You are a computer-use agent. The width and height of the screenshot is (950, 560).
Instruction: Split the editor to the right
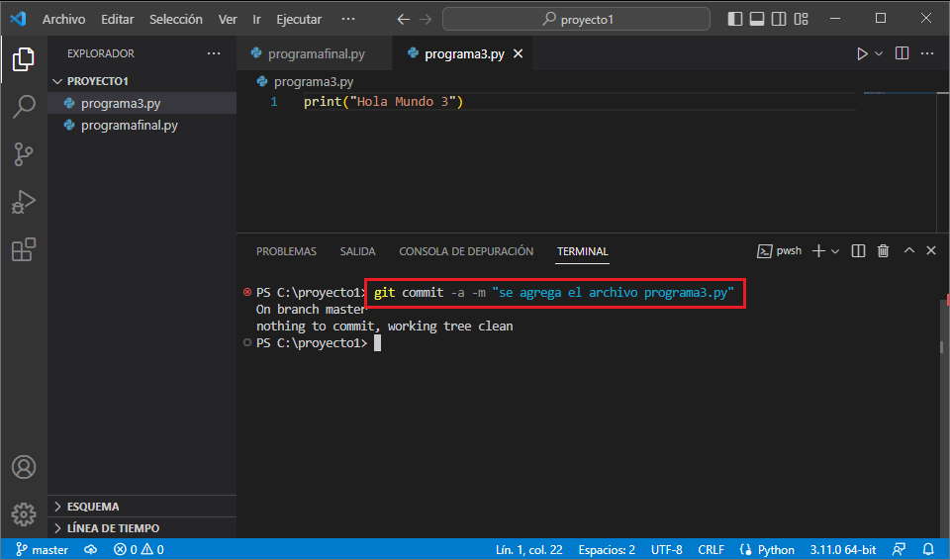[x=902, y=53]
